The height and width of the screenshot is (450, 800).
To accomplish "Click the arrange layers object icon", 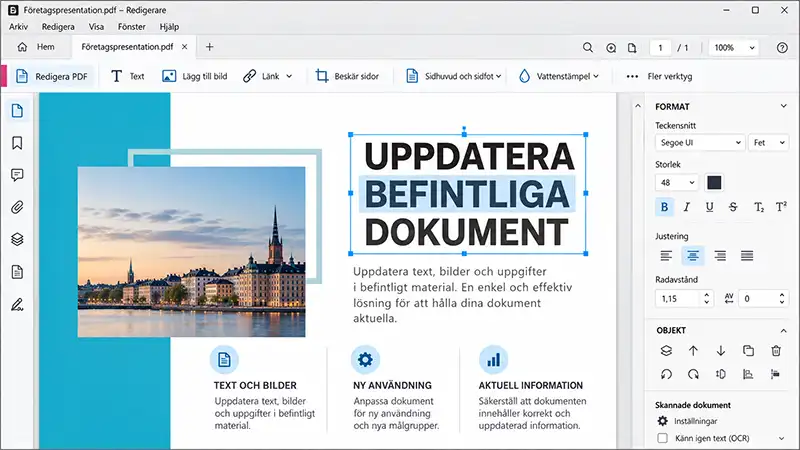I will pyautogui.click(x=666, y=351).
